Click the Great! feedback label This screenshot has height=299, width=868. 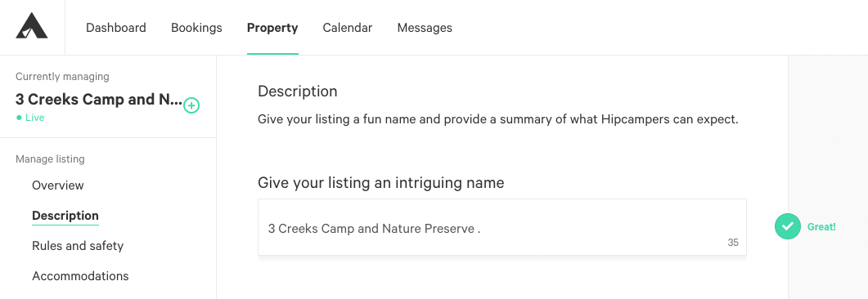pos(821,226)
